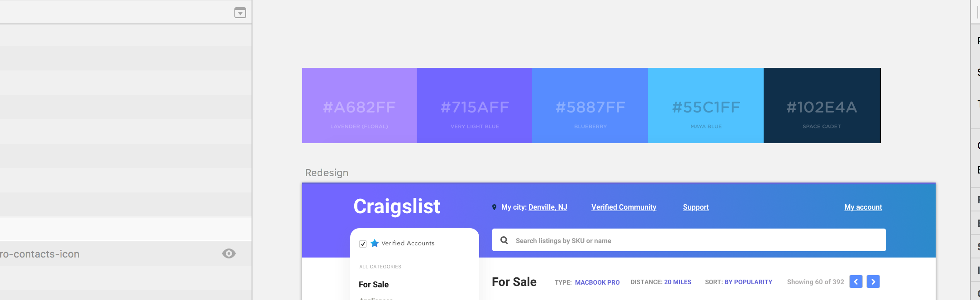The height and width of the screenshot is (300, 980).
Task: Change the BY POPULARITY sort option
Action: pos(748,282)
